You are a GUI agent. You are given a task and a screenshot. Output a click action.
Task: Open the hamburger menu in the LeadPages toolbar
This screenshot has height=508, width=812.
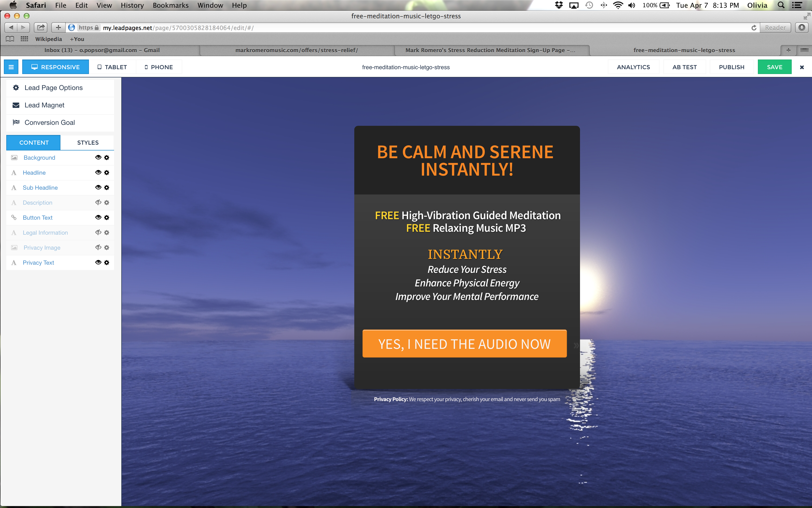pos(11,67)
